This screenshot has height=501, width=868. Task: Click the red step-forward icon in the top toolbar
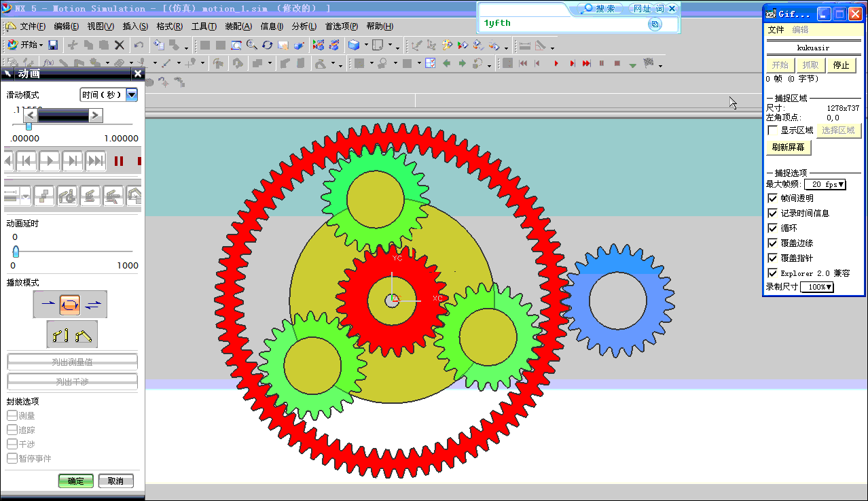pyautogui.click(x=572, y=63)
